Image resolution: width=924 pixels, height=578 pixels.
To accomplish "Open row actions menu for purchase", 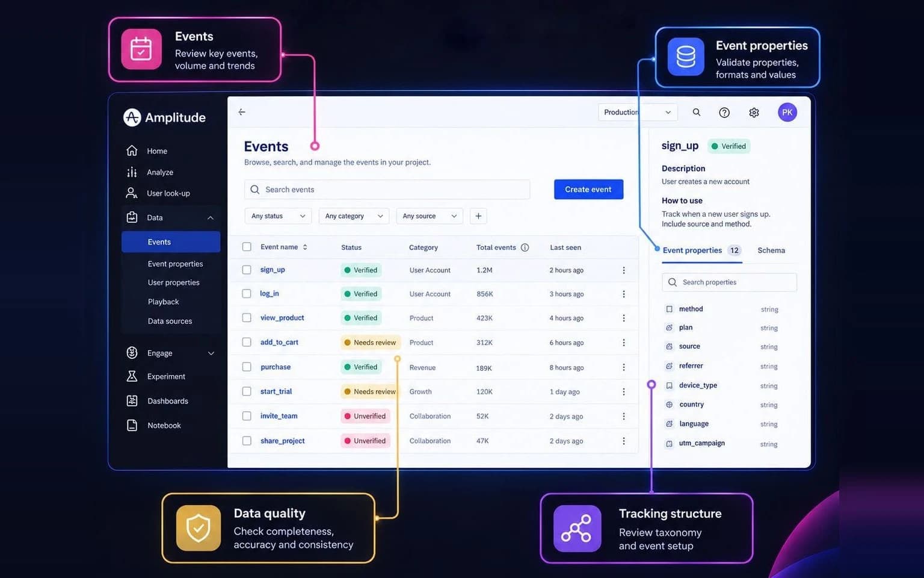I will coord(624,367).
